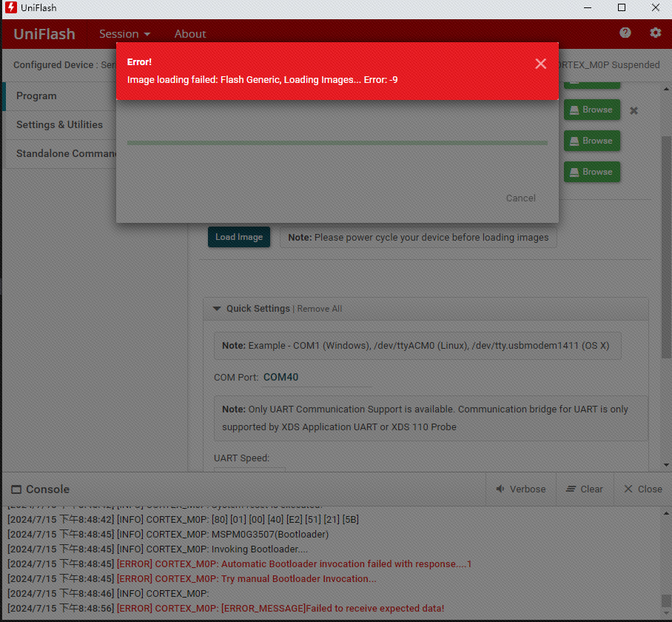Image resolution: width=672 pixels, height=622 pixels.
Task: Click console error 'Automatic Bootloader invocation failed'
Action: 240,564
